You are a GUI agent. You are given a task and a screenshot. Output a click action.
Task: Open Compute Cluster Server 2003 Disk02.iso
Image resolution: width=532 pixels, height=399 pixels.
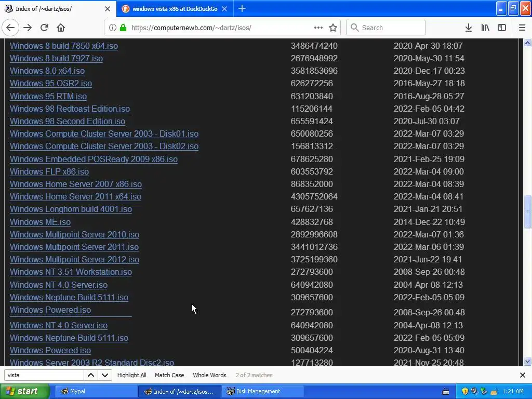(104, 146)
